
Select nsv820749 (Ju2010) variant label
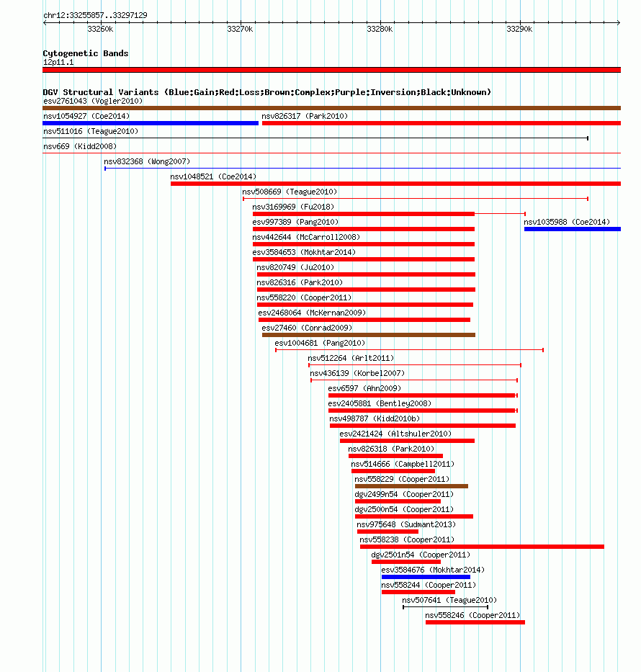[x=295, y=267]
